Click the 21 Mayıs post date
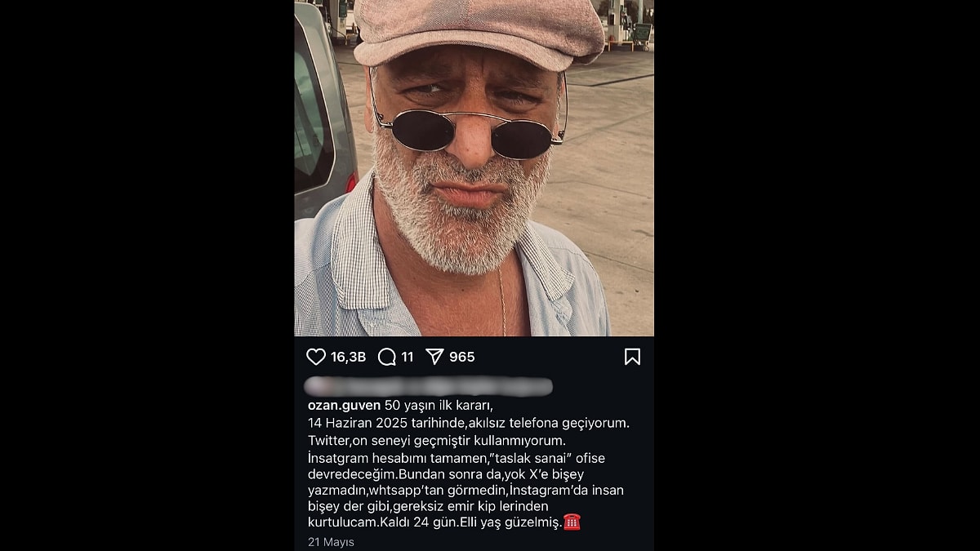The width and height of the screenshot is (980, 551). [x=331, y=542]
